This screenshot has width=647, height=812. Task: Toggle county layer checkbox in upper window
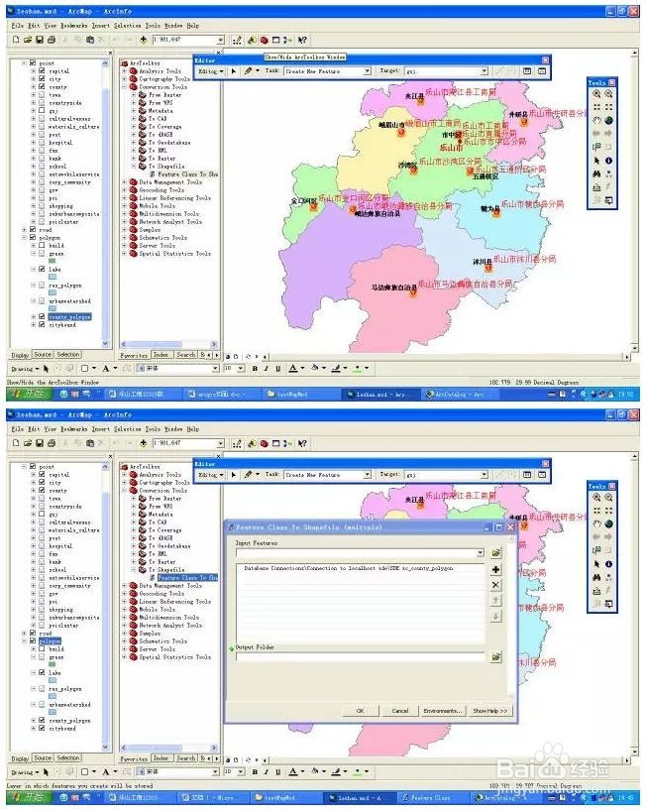pos(42,86)
